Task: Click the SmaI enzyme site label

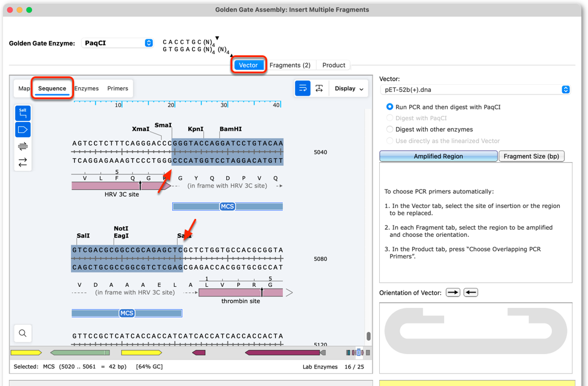Action: click(163, 125)
